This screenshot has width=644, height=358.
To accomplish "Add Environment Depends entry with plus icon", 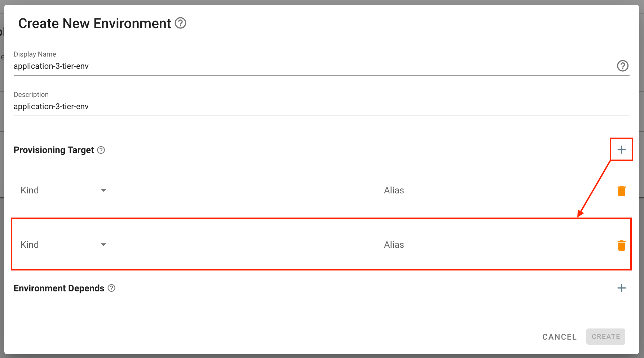I will (x=621, y=288).
